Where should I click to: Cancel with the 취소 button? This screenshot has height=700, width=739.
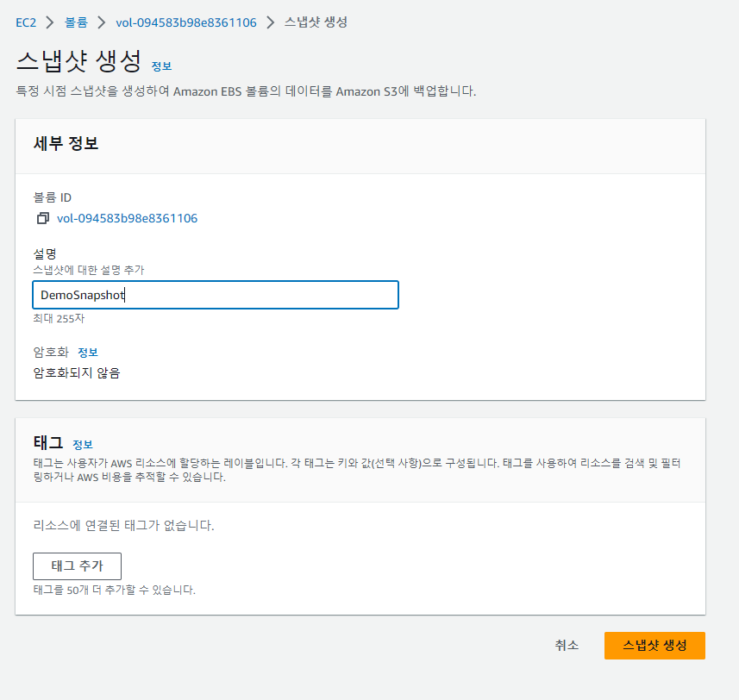567,646
